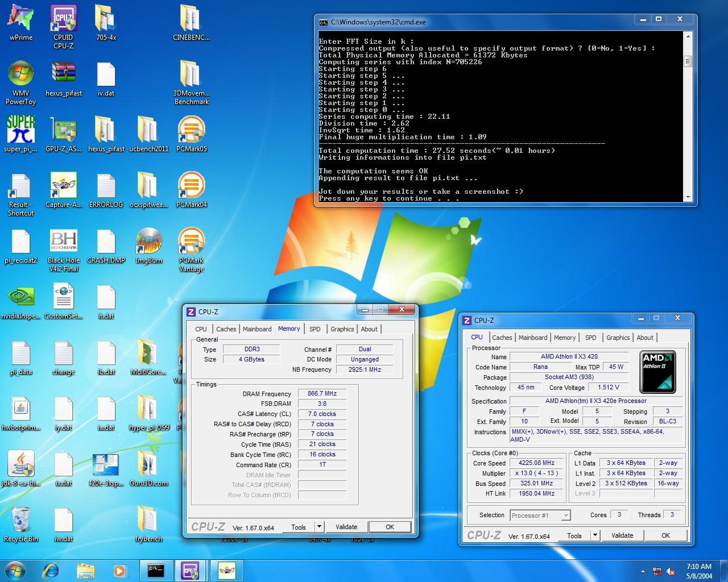Click Validate in memory CPU-Z window
The height and width of the screenshot is (582, 728).
(346, 527)
